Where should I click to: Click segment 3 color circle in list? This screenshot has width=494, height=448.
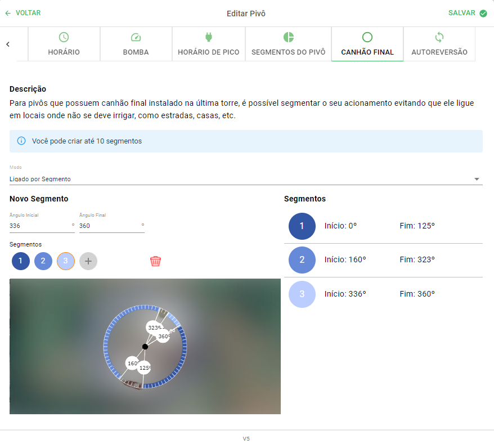(x=302, y=294)
